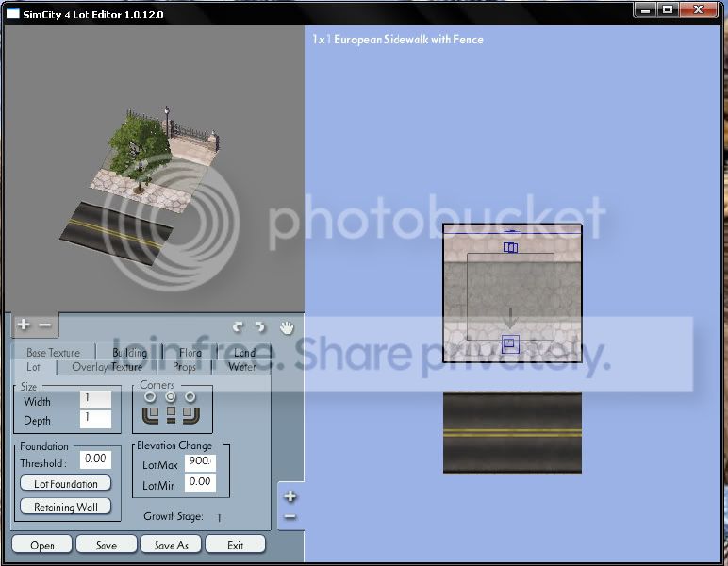Open the Flora tab
The height and width of the screenshot is (566, 728).
190,353
